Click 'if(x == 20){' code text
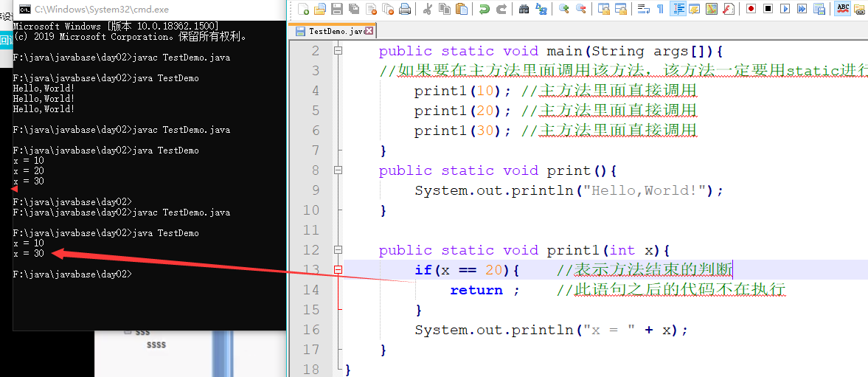The width and height of the screenshot is (868, 377). point(468,270)
